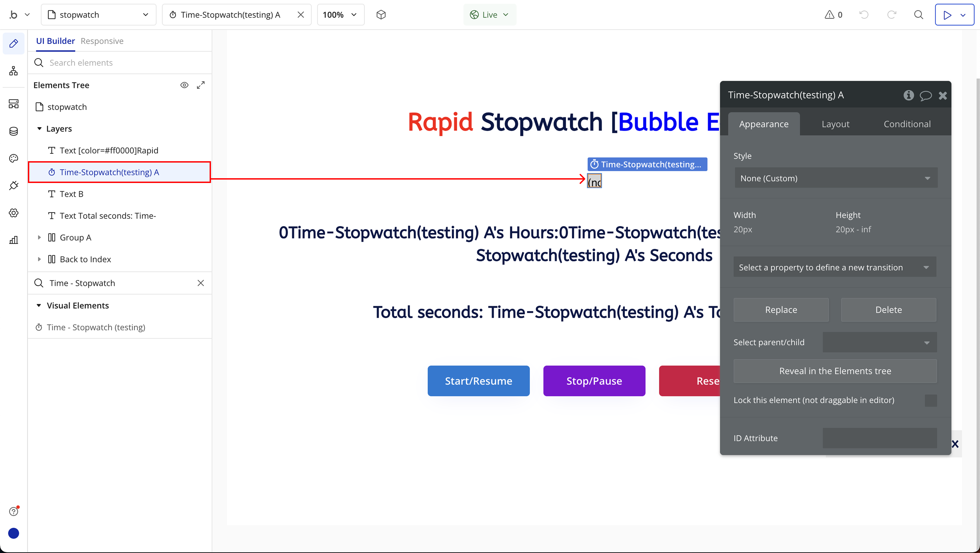Click the 3D cube icon in the top bar
This screenshot has width=980, height=553.
point(381,15)
